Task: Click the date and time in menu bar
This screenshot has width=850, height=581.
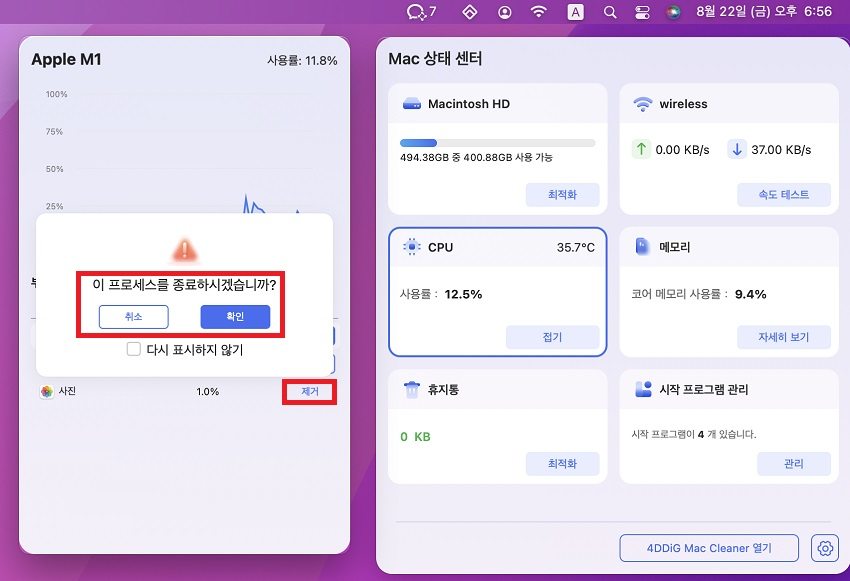Action: 764,11
